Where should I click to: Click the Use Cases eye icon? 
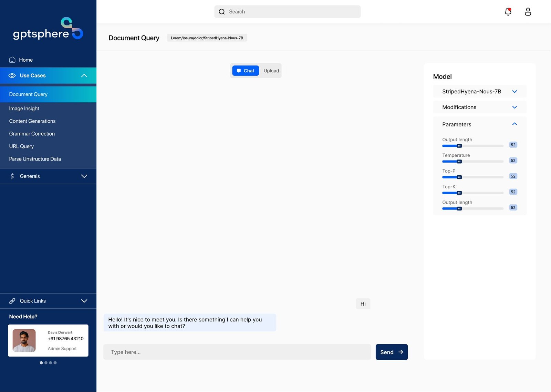tap(12, 75)
